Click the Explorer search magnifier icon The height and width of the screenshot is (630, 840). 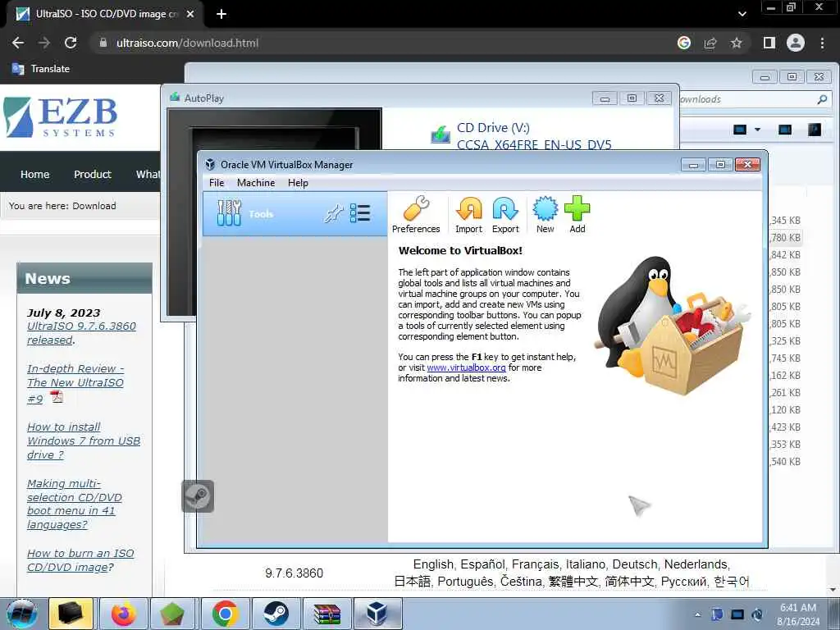pos(822,99)
